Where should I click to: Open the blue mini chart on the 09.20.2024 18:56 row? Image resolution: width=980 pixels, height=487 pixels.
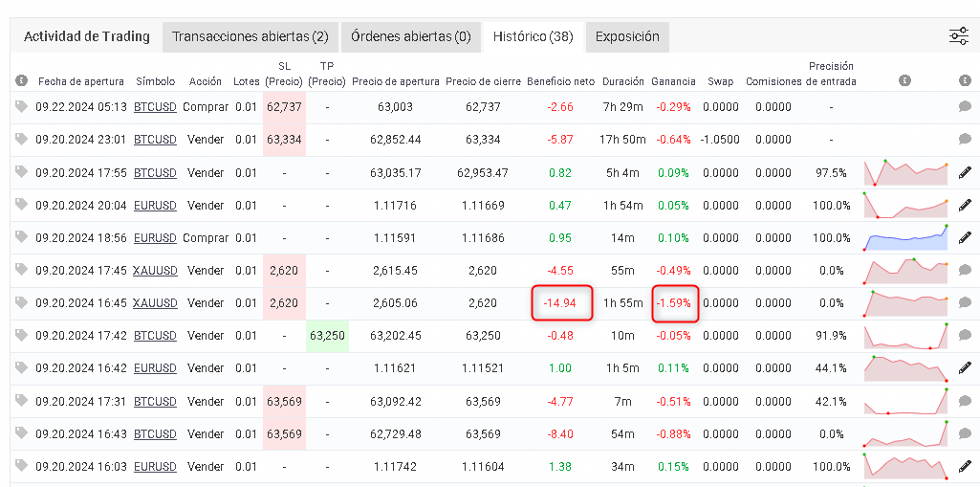point(905,237)
